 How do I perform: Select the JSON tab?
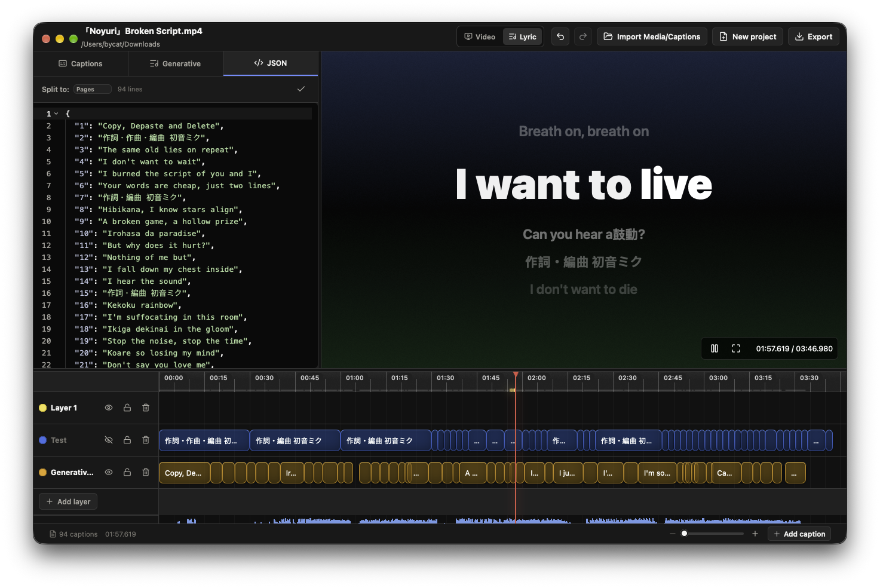click(x=271, y=63)
